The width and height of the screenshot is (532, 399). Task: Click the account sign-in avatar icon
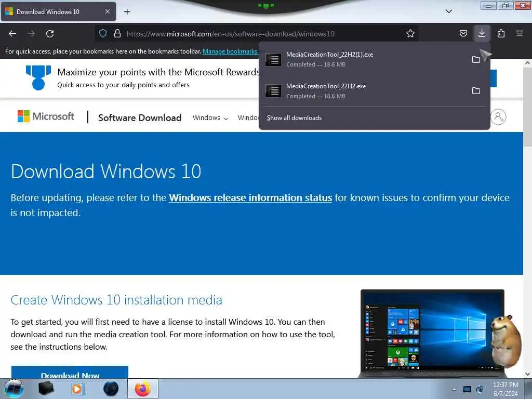(x=498, y=117)
